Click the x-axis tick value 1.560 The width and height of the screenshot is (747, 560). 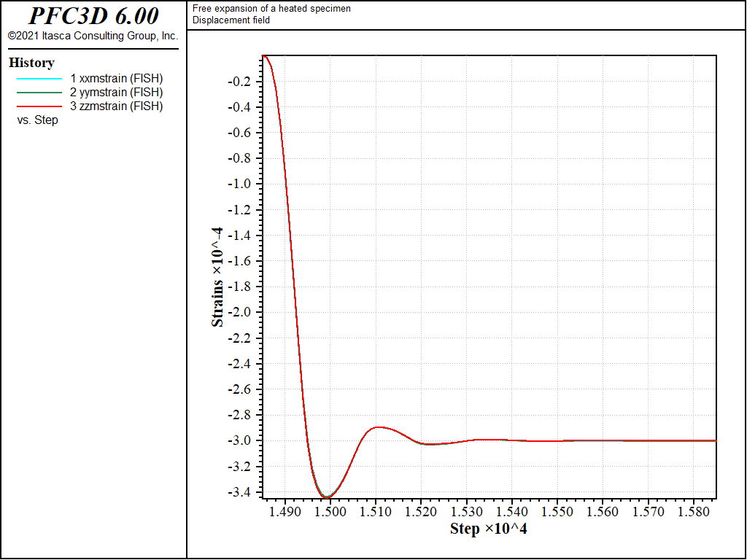[602, 512]
